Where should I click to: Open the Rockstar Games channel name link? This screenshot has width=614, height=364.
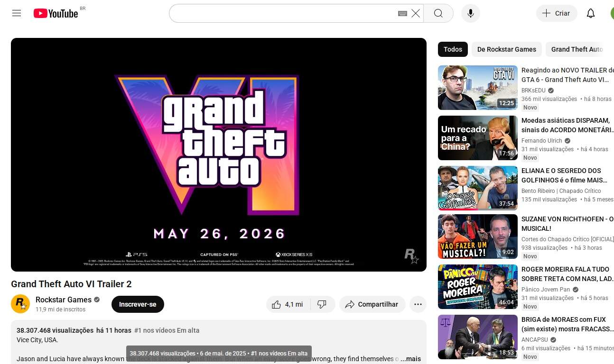point(64,300)
